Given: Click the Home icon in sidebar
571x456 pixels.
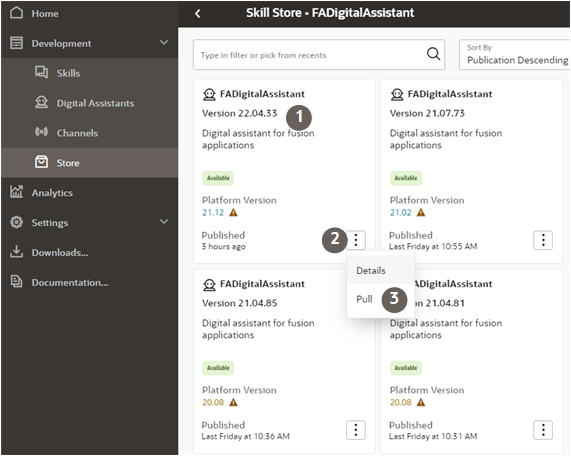Looking at the screenshot, I should (16, 13).
